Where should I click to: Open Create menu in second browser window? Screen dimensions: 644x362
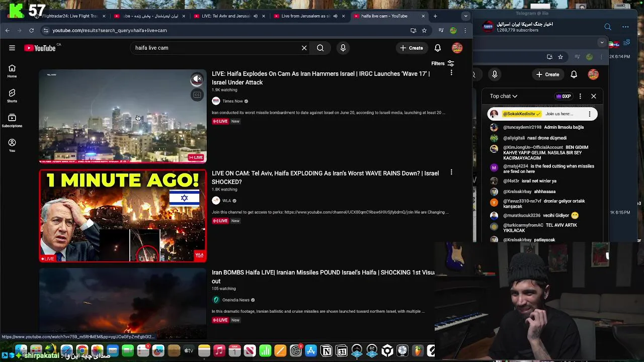[x=547, y=74]
